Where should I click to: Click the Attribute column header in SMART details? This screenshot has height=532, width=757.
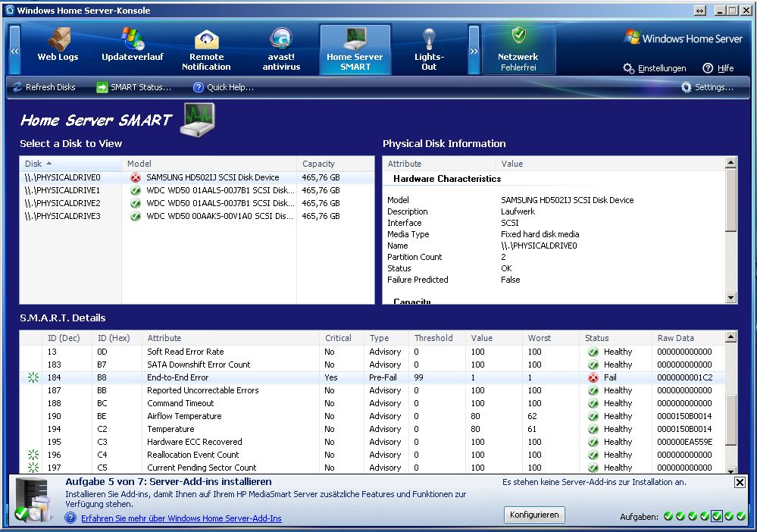(231, 338)
